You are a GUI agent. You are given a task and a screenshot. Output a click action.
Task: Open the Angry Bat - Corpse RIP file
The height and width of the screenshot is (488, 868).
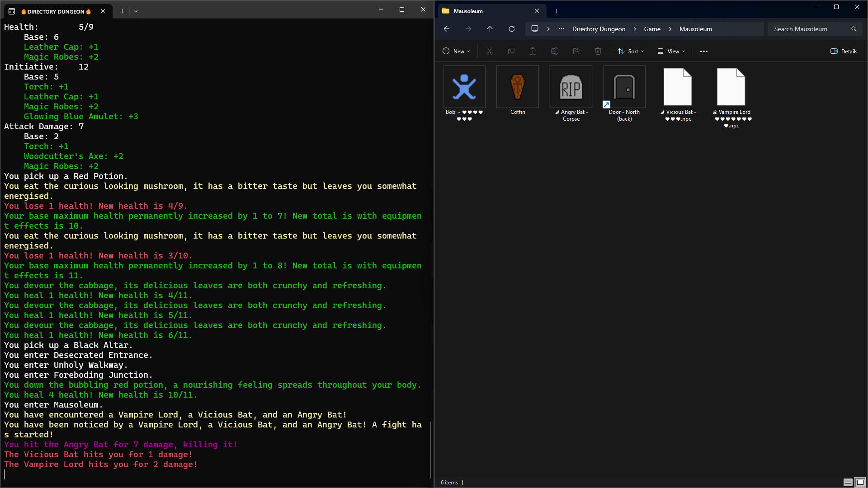pos(571,87)
